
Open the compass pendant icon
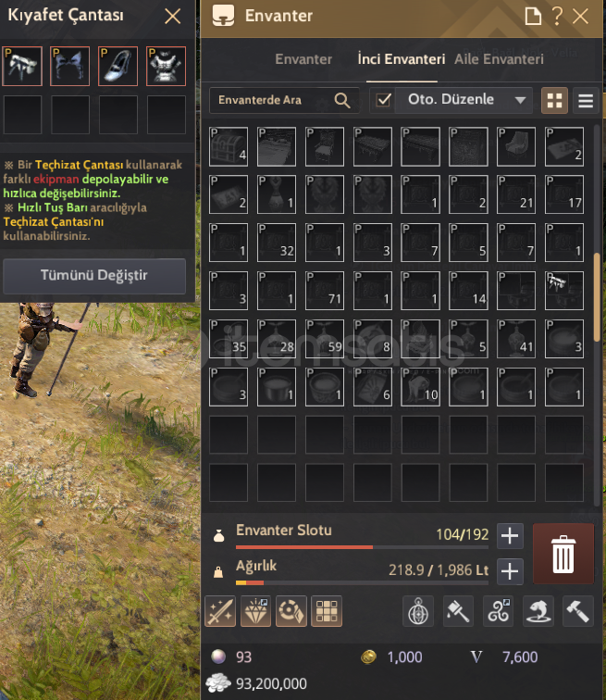pyautogui.click(x=418, y=611)
